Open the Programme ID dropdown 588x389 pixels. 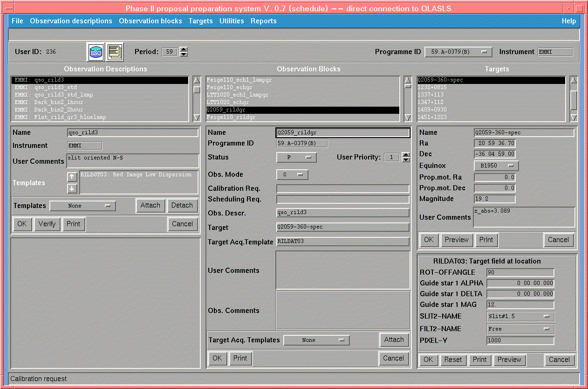[458, 52]
